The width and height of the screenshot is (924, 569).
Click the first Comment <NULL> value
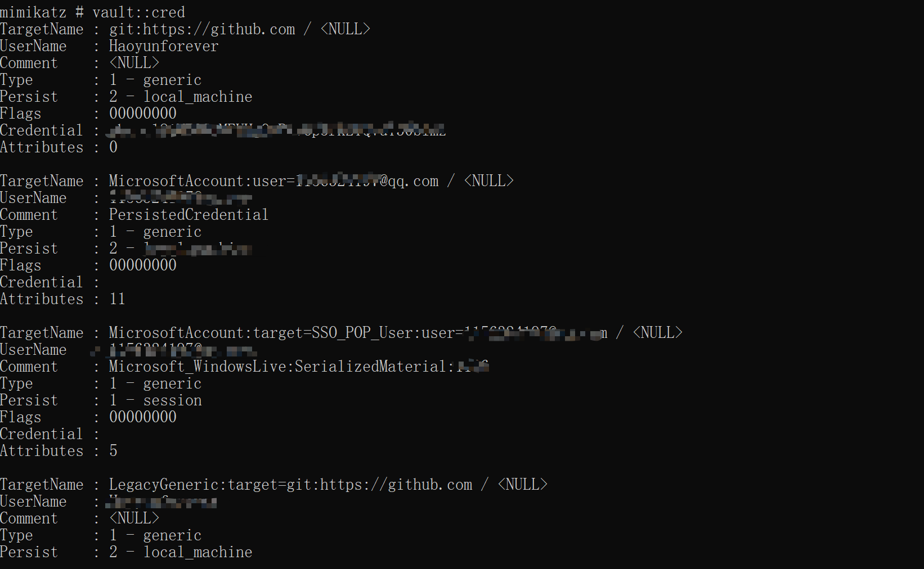134,63
